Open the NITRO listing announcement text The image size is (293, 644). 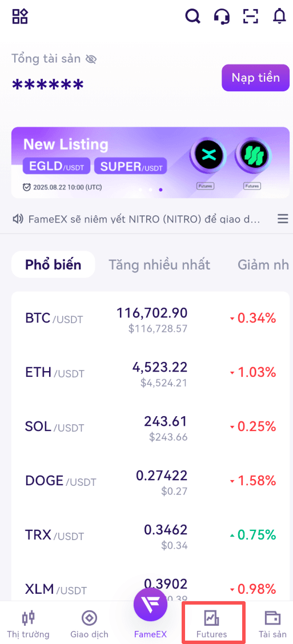[144, 219]
